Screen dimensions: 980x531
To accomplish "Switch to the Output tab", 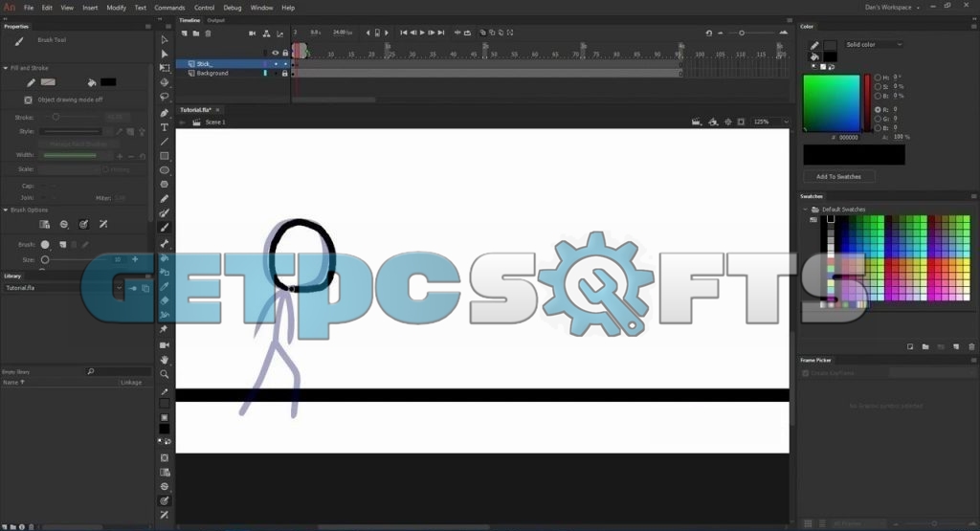I will [x=215, y=20].
